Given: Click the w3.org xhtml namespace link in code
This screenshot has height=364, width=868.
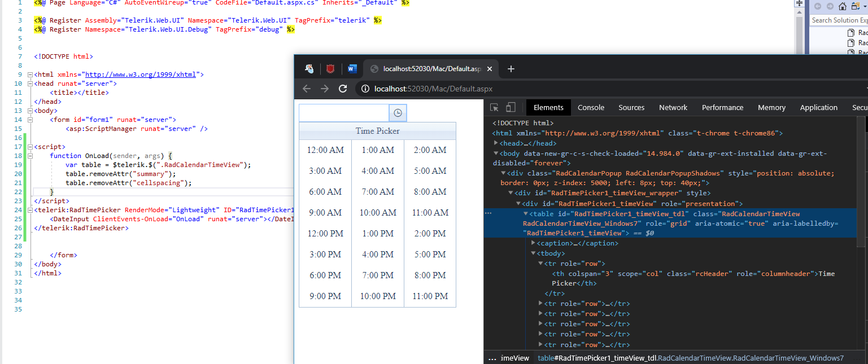Looking at the screenshot, I should point(140,74).
